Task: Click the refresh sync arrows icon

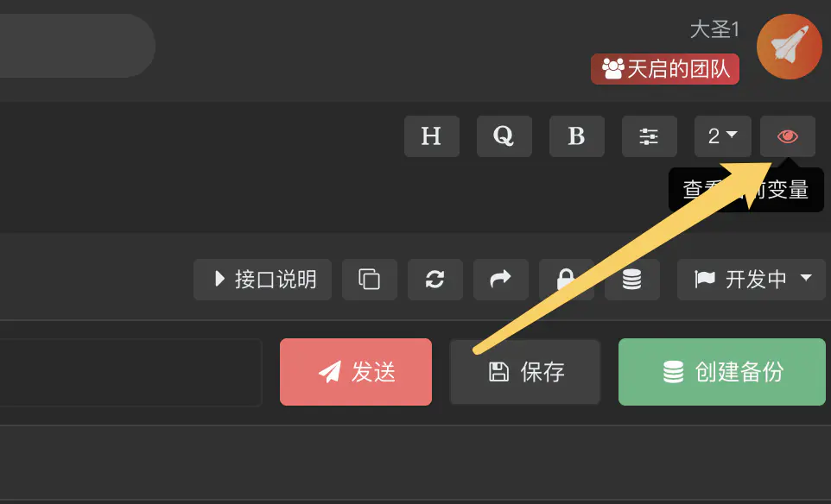Action: coord(435,279)
